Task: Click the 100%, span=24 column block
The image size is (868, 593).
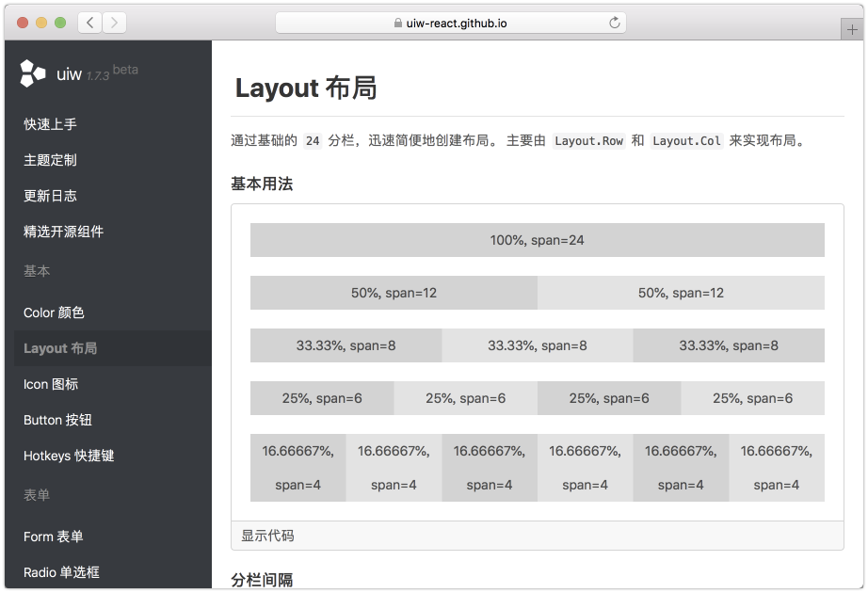Action: tap(537, 240)
